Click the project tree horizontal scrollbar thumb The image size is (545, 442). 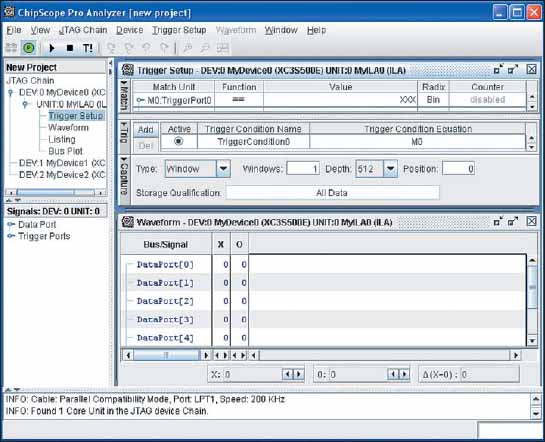[46, 192]
